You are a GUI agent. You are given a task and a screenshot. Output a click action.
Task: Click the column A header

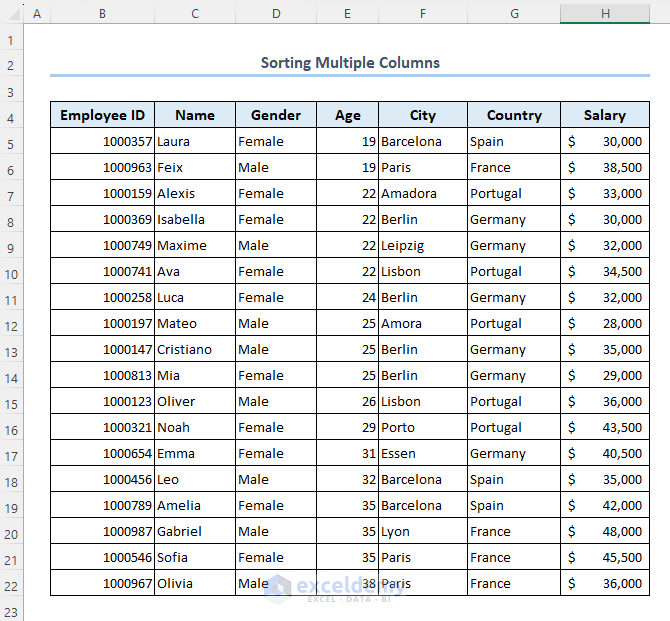coord(37,14)
